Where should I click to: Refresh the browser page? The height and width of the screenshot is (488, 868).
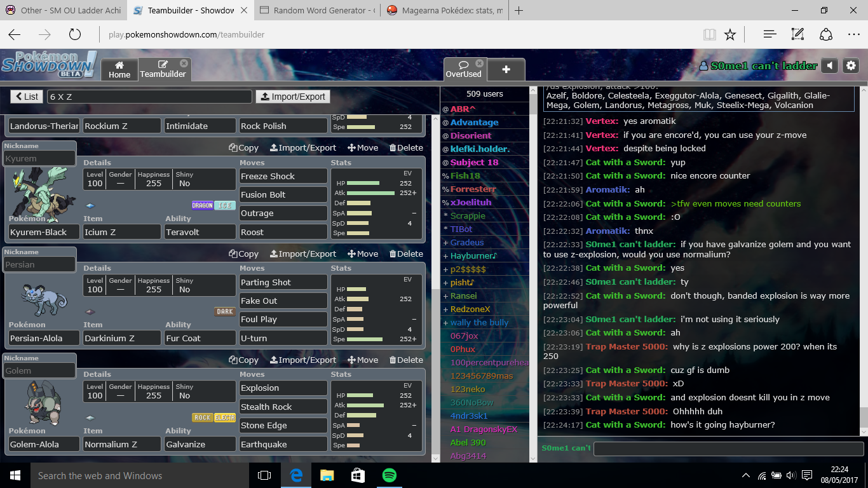[x=74, y=34]
